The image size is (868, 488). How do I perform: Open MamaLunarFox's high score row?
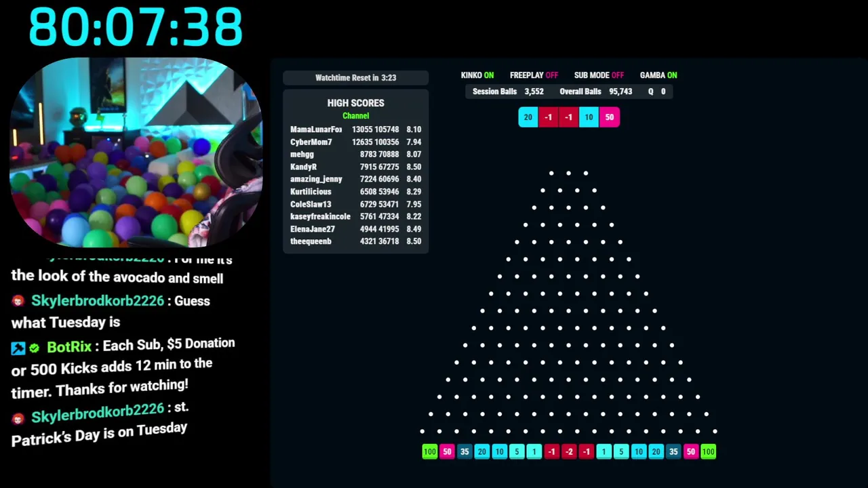355,129
